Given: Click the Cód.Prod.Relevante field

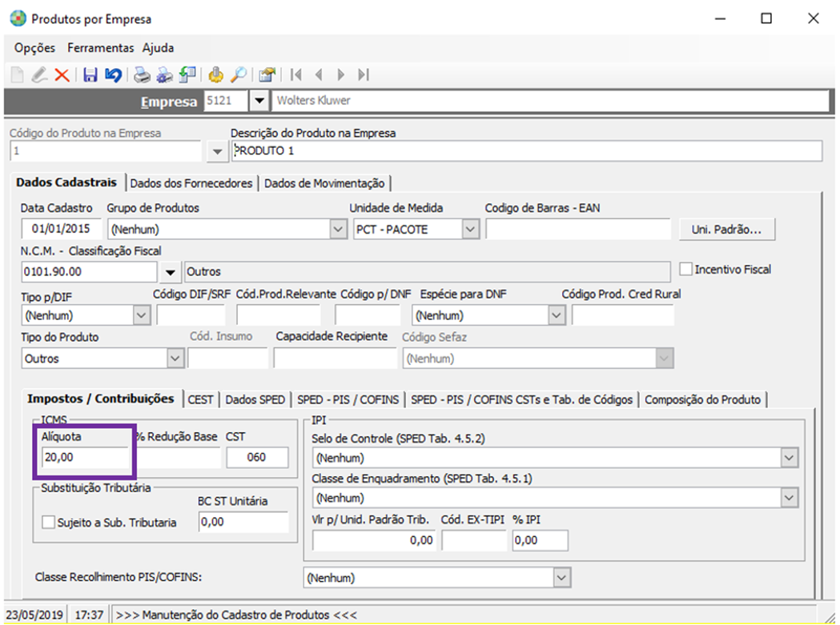Looking at the screenshot, I should (279, 315).
